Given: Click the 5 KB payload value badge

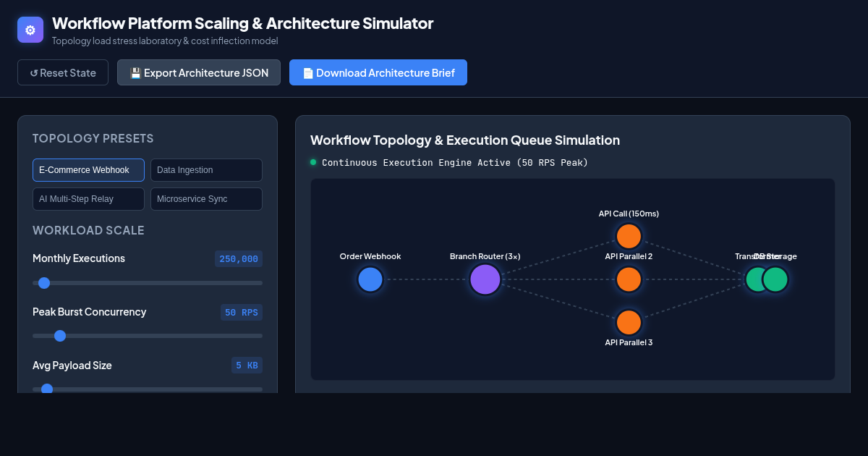Looking at the screenshot, I should pyautogui.click(x=247, y=366).
